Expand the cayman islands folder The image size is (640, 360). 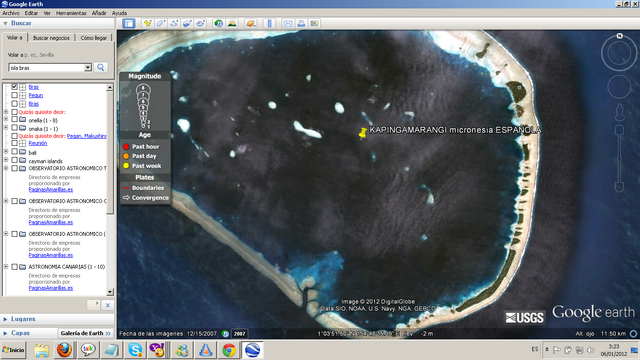point(6,160)
